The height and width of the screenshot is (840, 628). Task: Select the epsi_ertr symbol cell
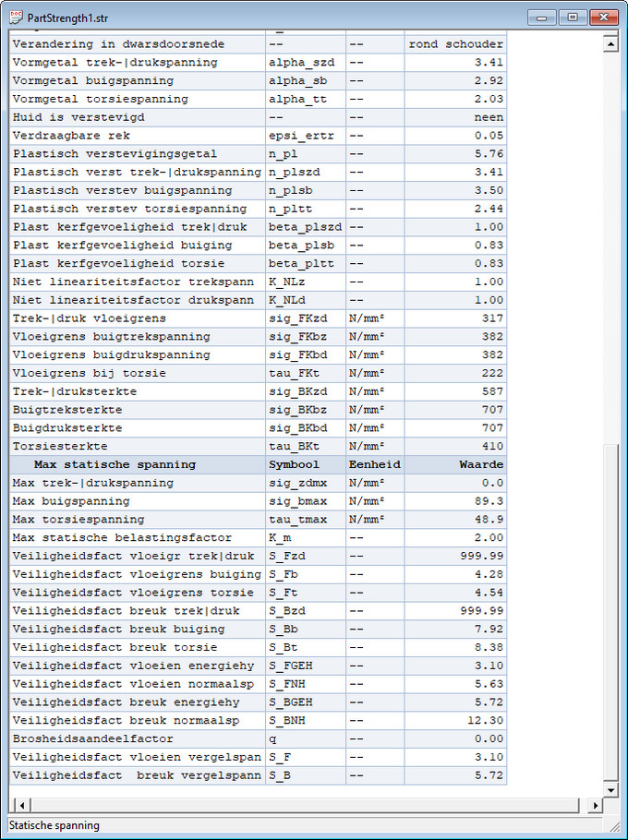point(306,136)
